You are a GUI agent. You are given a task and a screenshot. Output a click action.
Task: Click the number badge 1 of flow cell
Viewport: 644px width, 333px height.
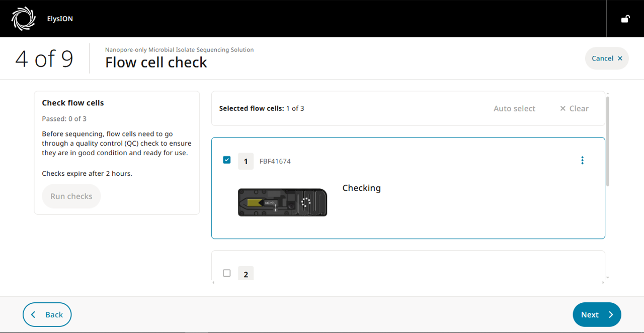pos(246,161)
